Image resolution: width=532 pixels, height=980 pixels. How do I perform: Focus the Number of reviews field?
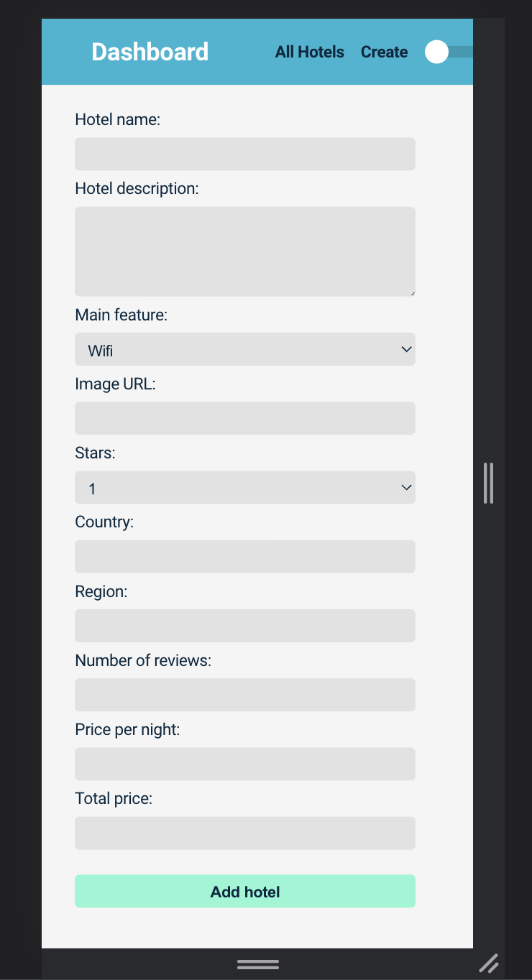[244, 695]
